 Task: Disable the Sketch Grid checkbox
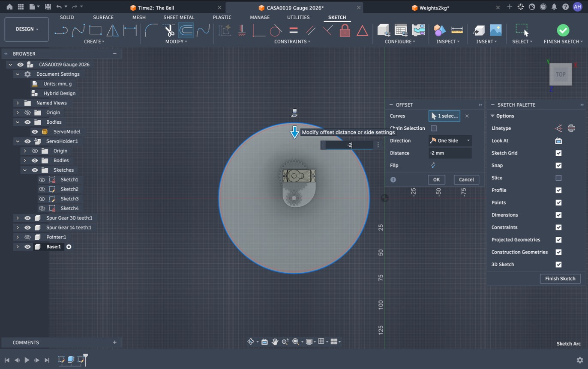[x=558, y=153]
